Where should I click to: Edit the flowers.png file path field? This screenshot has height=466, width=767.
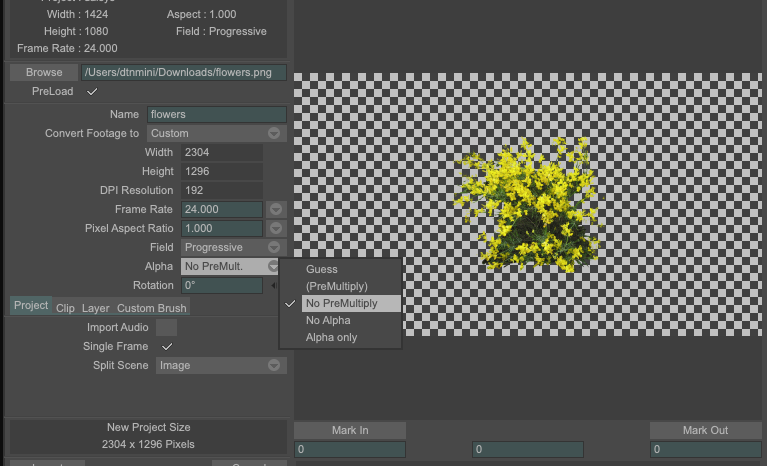(184, 72)
